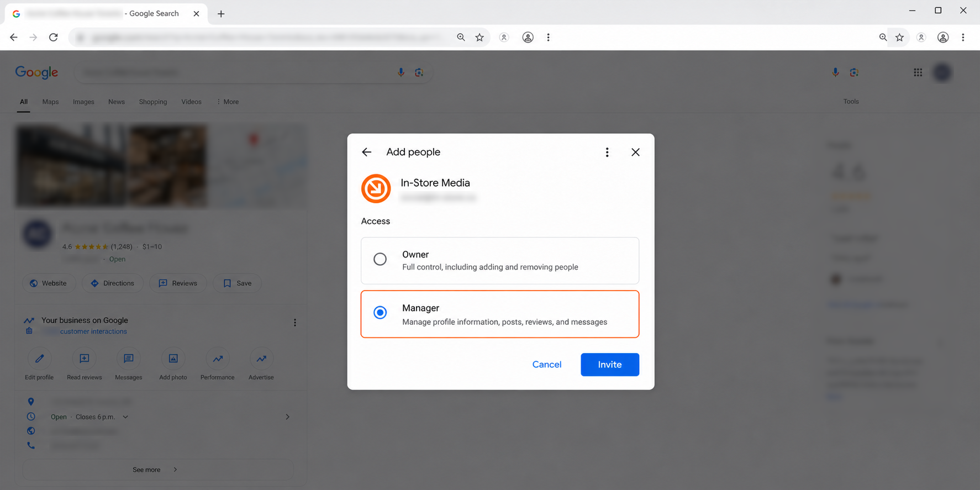
Task: Open Your business on Google options menu
Action: (x=295, y=323)
